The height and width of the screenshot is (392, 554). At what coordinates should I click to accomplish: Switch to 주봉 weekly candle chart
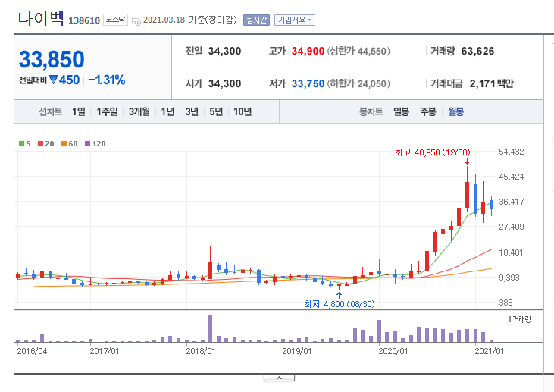point(428,111)
